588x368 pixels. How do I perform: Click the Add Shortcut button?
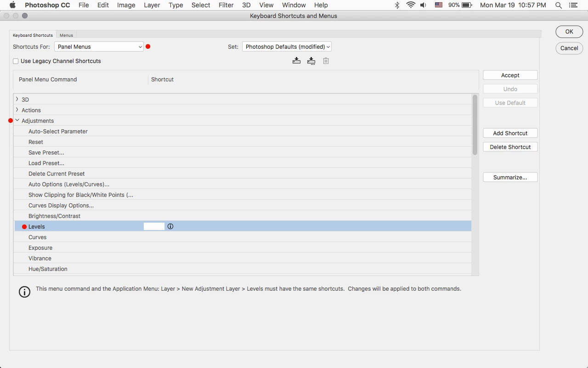[x=510, y=133]
